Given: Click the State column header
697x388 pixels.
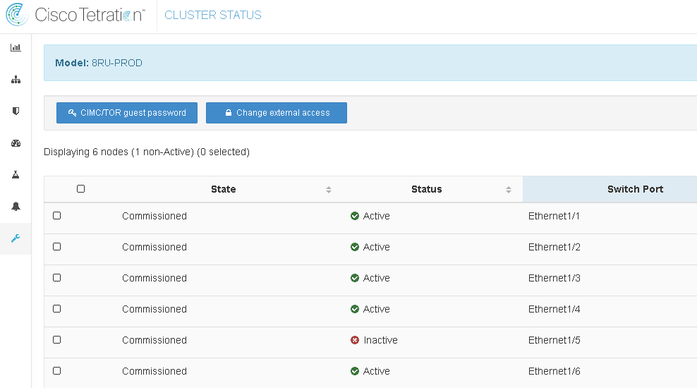Looking at the screenshot, I should pyautogui.click(x=223, y=189).
